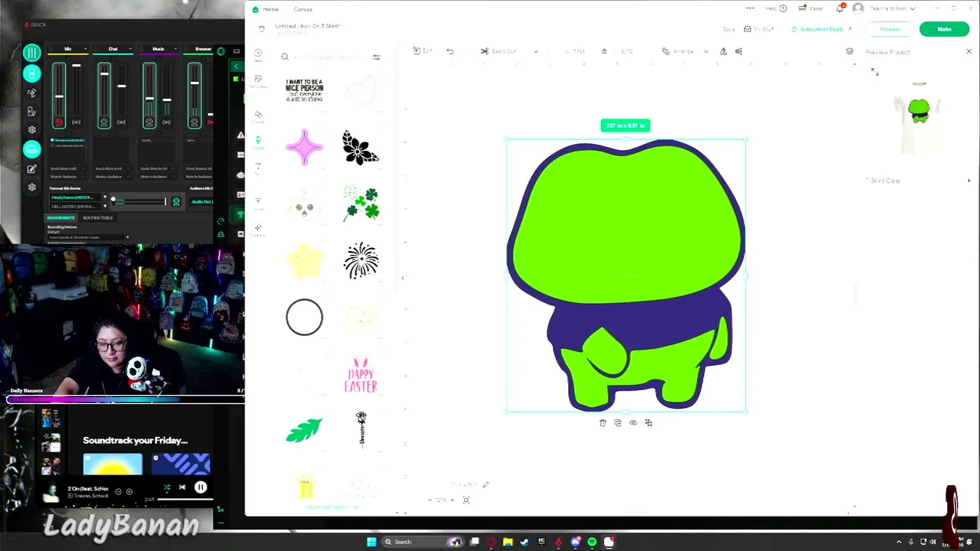This screenshot has width=980, height=551.
Task: Click the Preview button in header
Action: point(890,29)
